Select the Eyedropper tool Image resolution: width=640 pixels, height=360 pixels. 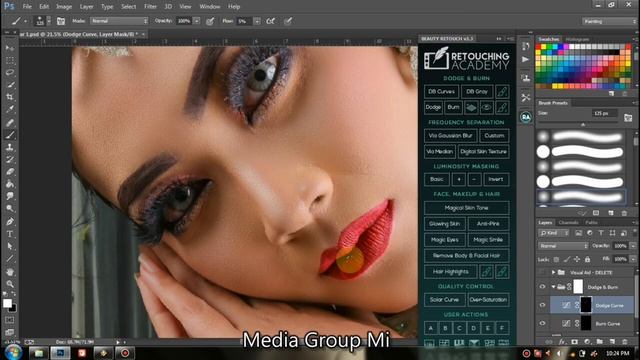click(10, 109)
